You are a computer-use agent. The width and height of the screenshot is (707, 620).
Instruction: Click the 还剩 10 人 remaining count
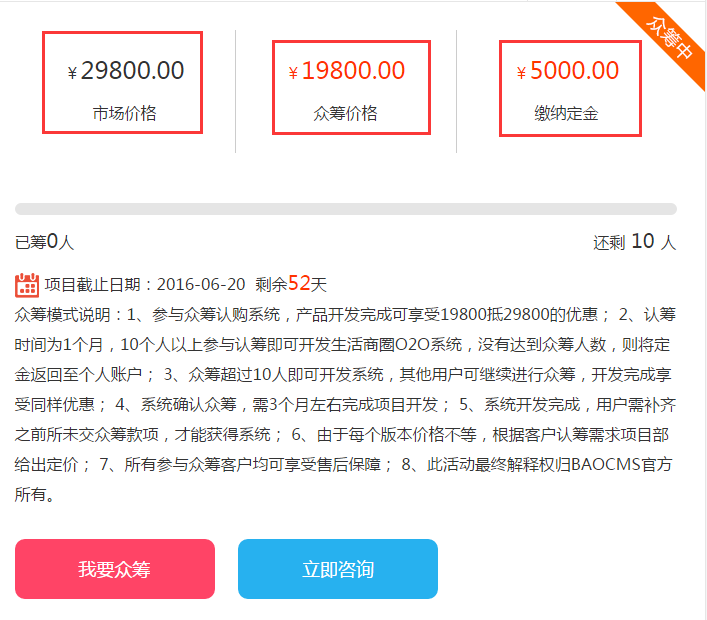click(x=634, y=242)
